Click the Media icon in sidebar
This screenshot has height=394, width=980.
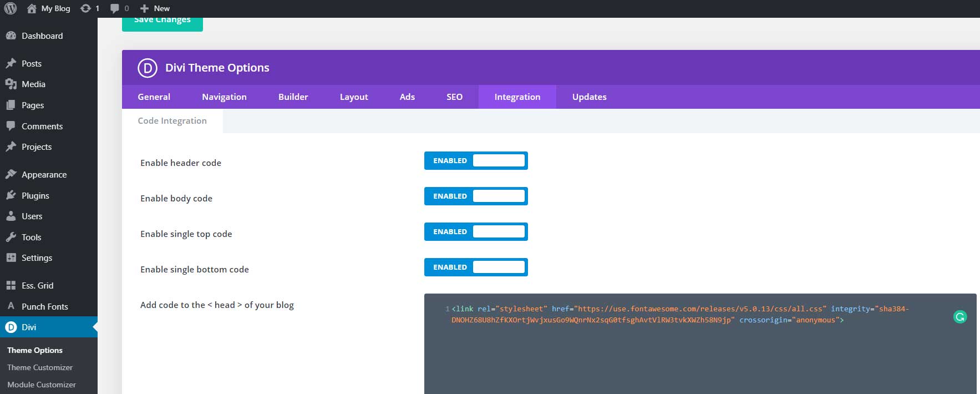[11, 84]
